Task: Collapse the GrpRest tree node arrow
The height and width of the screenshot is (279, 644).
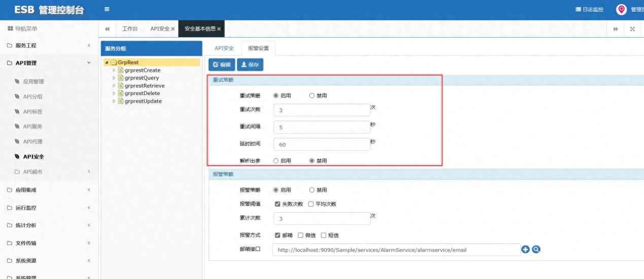Action: [107, 63]
